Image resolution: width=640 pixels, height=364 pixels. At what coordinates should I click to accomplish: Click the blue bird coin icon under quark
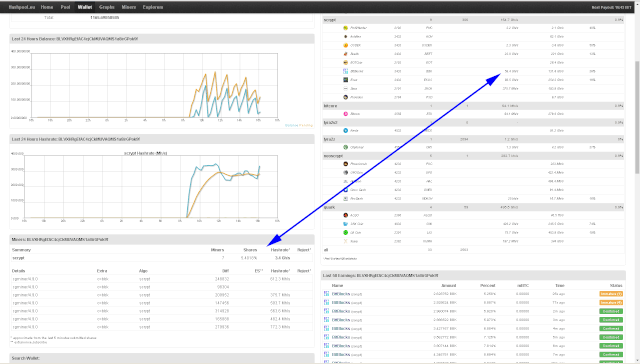(345, 224)
